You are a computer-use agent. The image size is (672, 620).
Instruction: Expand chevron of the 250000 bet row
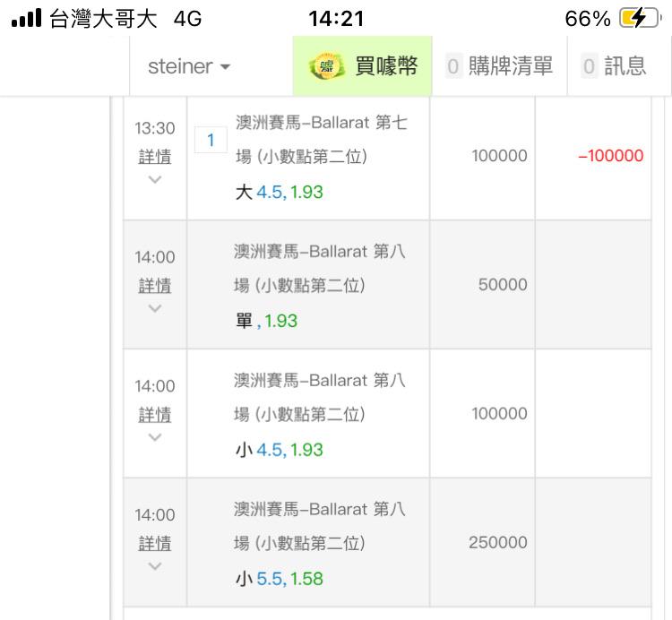coord(155,566)
